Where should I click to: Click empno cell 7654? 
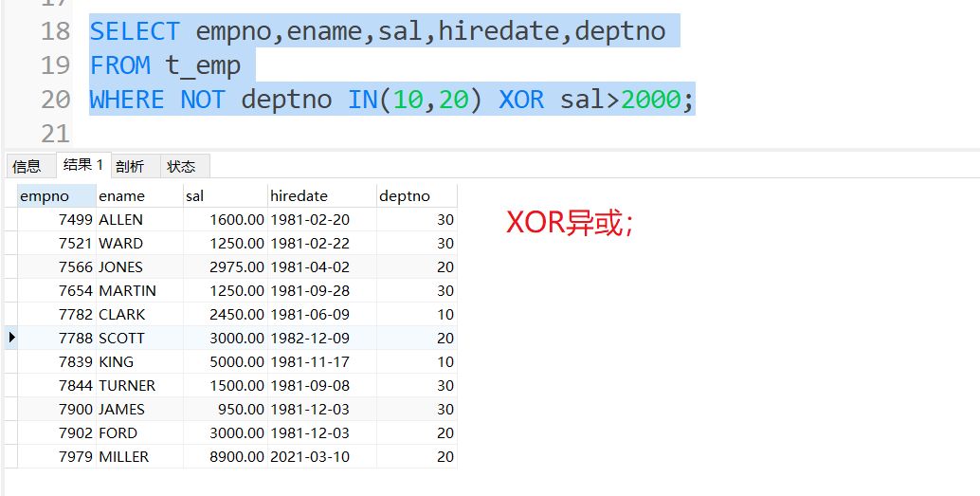point(56,291)
